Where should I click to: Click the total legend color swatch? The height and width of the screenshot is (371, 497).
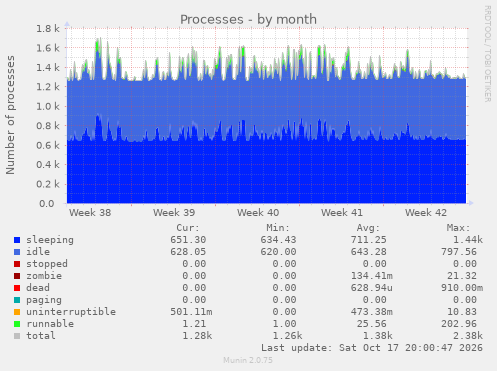click(x=17, y=336)
